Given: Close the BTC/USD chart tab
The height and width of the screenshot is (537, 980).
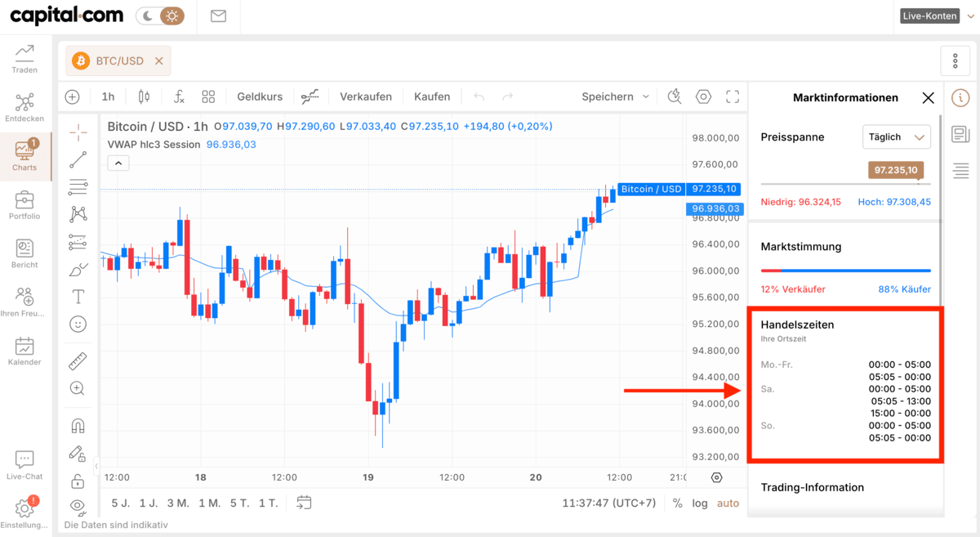Looking at the screenshot, I should click(x=159, y=60).
